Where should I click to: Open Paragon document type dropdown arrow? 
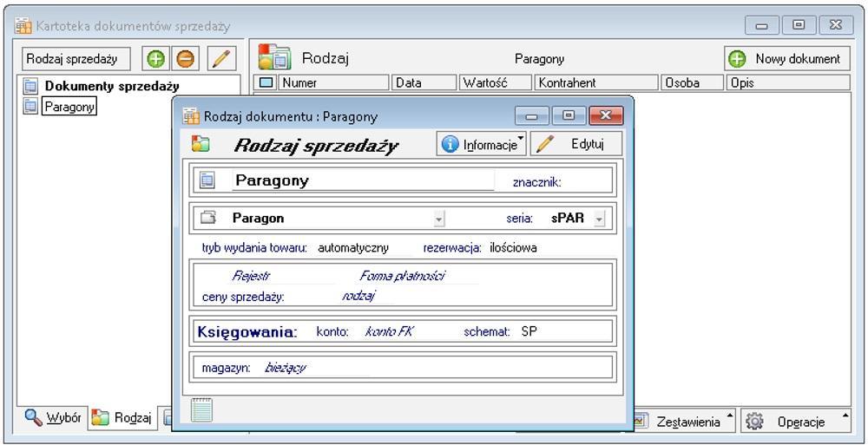(x=439, y=219)
